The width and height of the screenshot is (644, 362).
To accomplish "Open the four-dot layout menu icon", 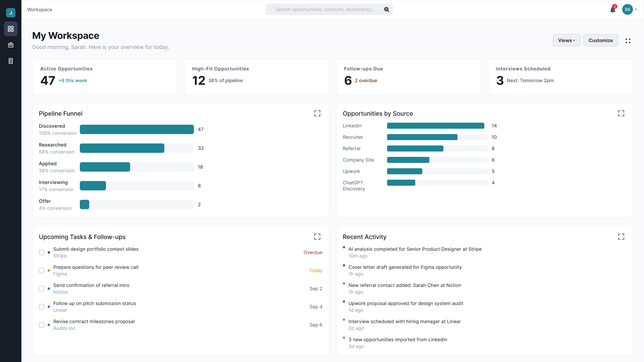I will point(628,41).
